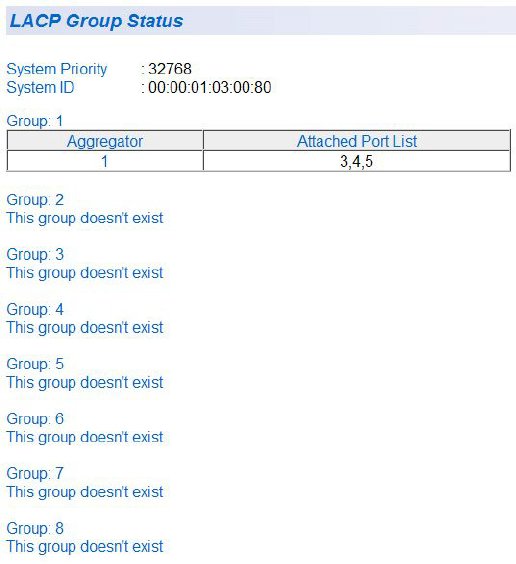The width and height of the screenshot is (516, 564).
Task: Click the LACP Group Status heading
Action: [96, 21]
